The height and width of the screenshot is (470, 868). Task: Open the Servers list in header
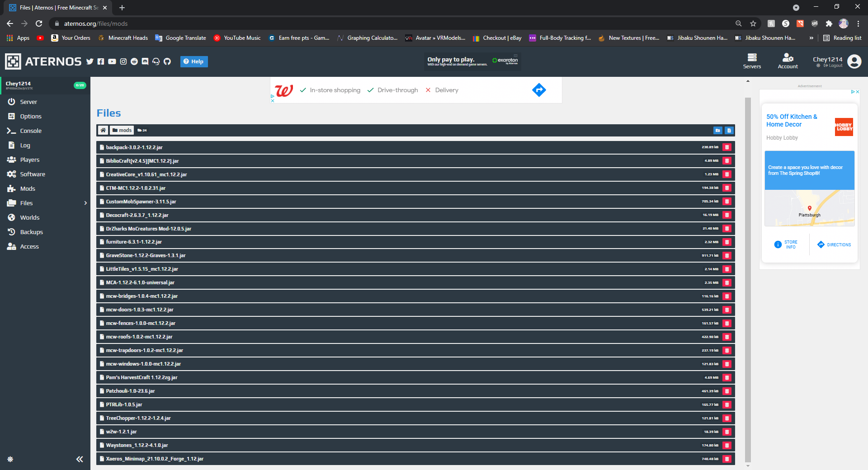click(x=752, y=61)
